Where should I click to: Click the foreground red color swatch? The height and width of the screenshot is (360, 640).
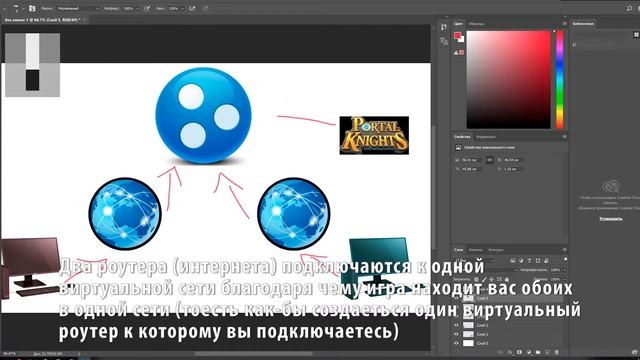tap(458, 36)
